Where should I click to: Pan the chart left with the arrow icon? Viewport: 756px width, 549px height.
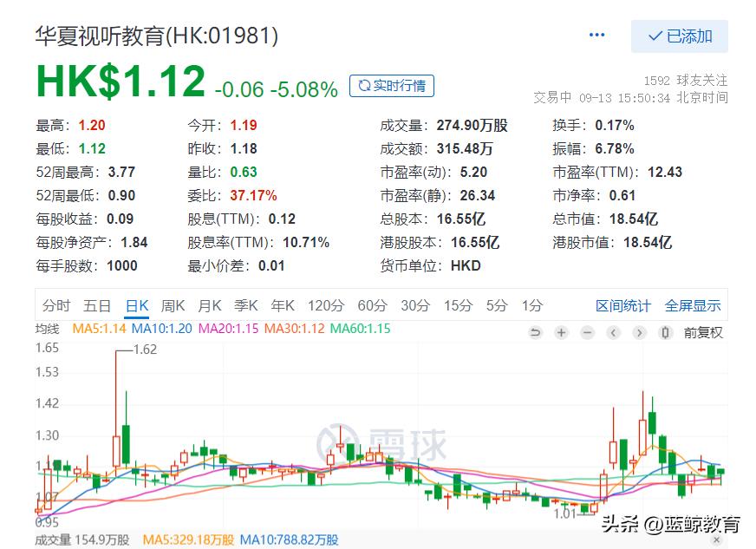tap(613, 332)
